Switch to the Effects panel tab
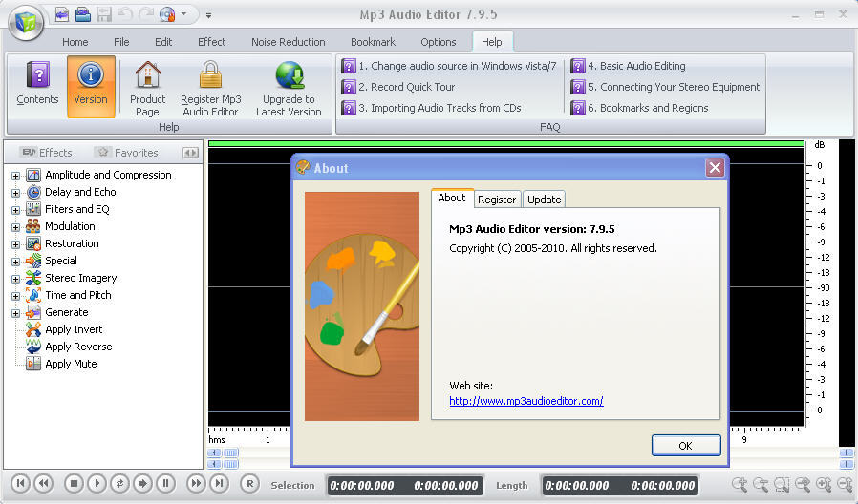Screen dimensions: 858x504 [47, 153]
